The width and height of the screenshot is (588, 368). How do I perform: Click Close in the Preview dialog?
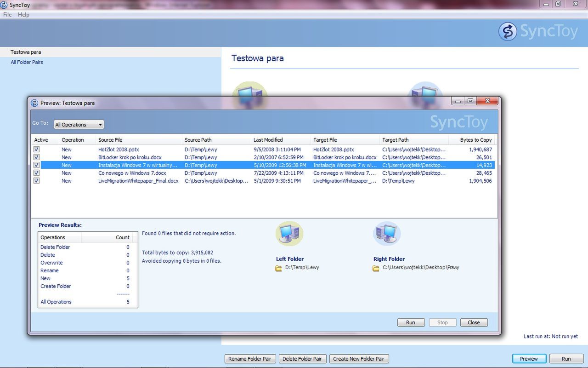click(474, 322)
